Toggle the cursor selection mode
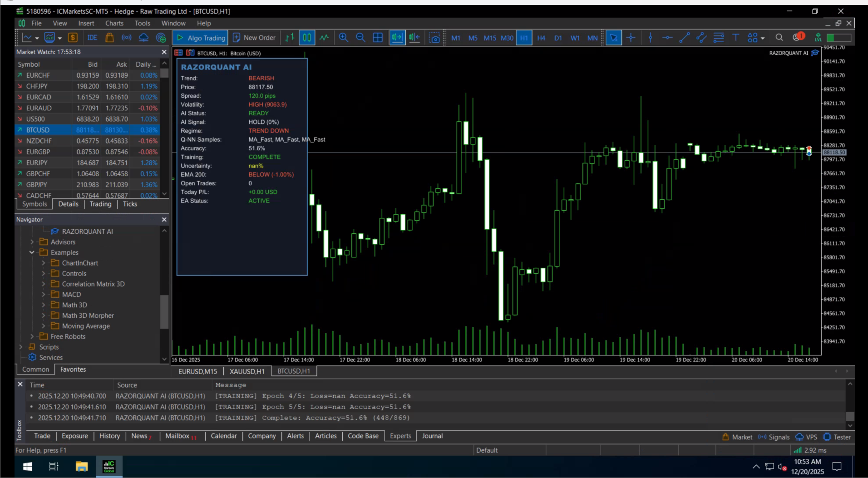Screen dimensions: 868x478 click(x=614, y=38)
